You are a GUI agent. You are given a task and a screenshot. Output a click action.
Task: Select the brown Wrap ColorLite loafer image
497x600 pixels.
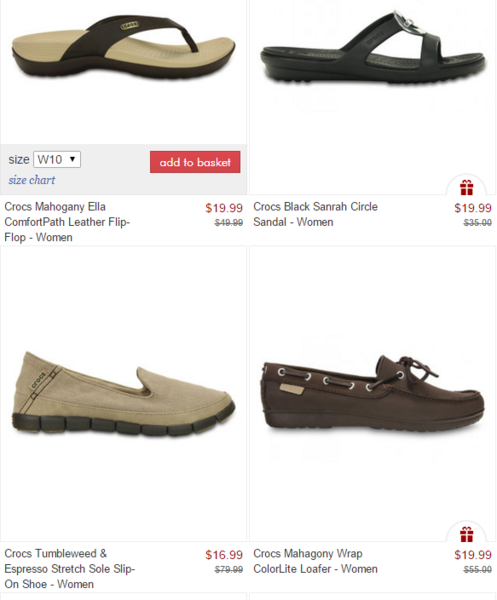coord(373,393)
